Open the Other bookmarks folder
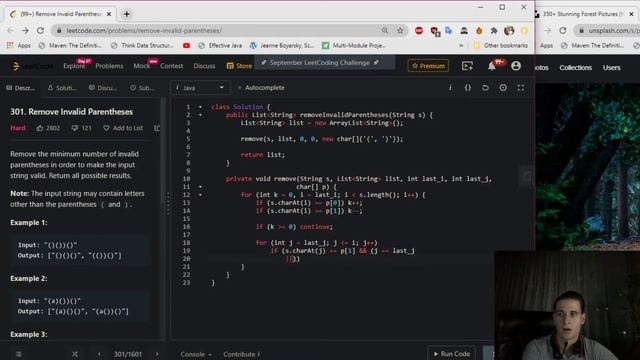 (501, 45)
